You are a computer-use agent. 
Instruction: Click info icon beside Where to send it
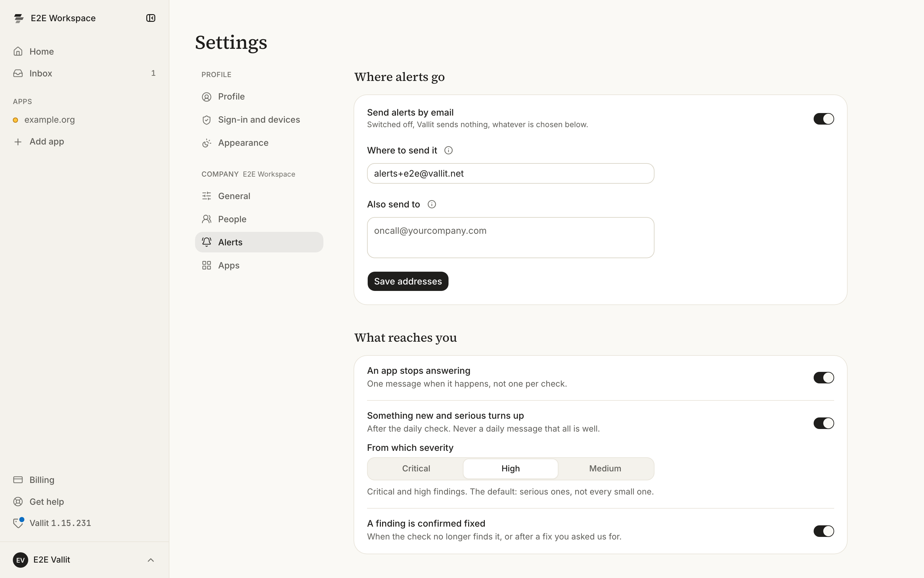449,151
